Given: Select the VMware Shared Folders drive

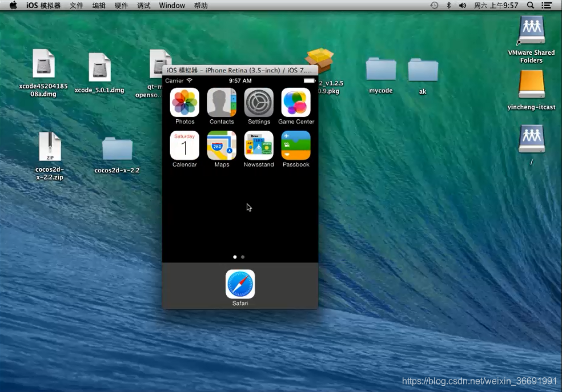Looking at the screenshot, I should point(532,30).
